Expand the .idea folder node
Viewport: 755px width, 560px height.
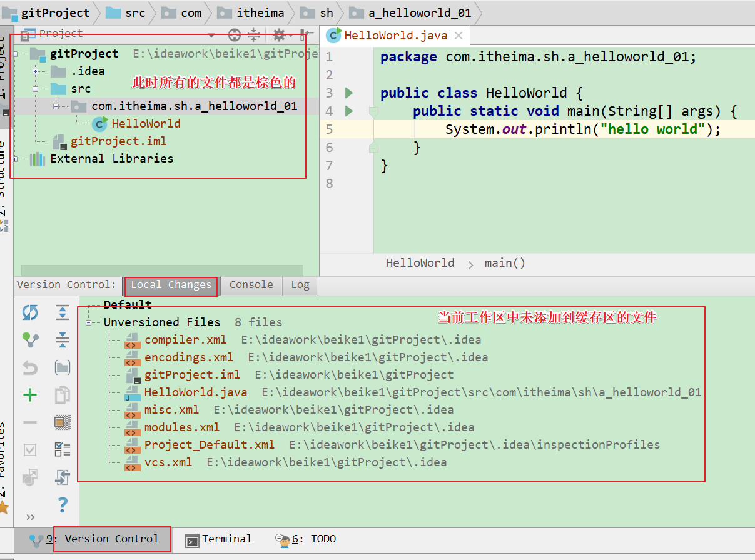(x=36, y=71)
